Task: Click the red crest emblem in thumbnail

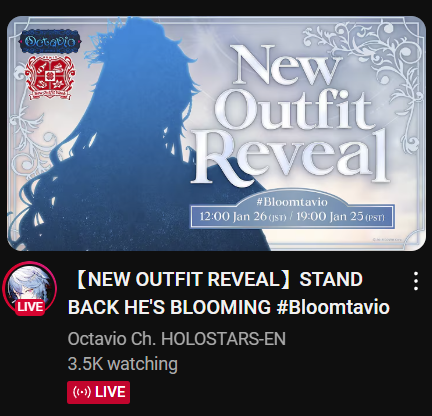Action: [x=50, y=78]
